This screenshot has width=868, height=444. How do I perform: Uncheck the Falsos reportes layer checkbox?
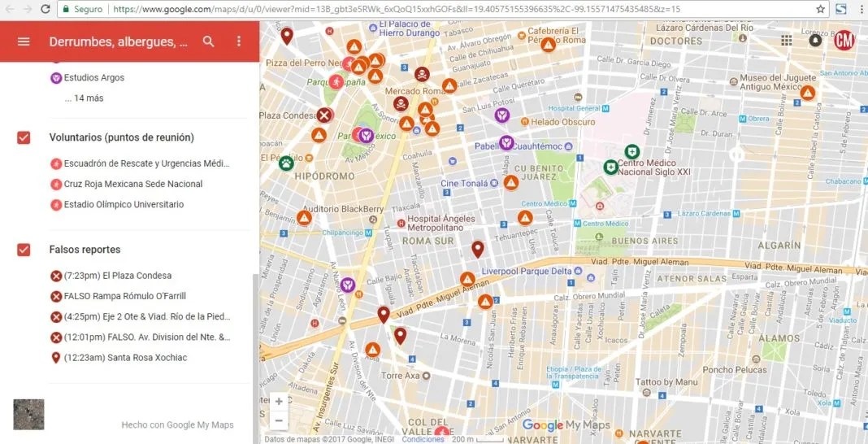[x=24, y=250]
